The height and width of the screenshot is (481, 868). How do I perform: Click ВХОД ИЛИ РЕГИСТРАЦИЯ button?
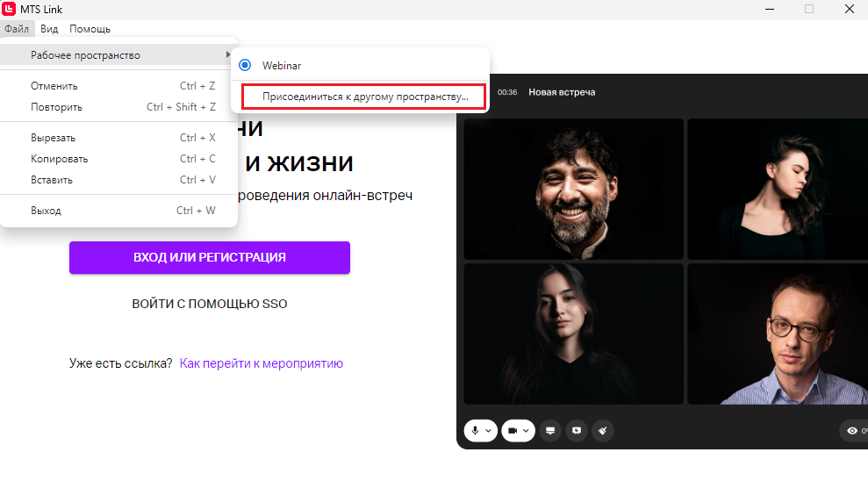[209, 257]
